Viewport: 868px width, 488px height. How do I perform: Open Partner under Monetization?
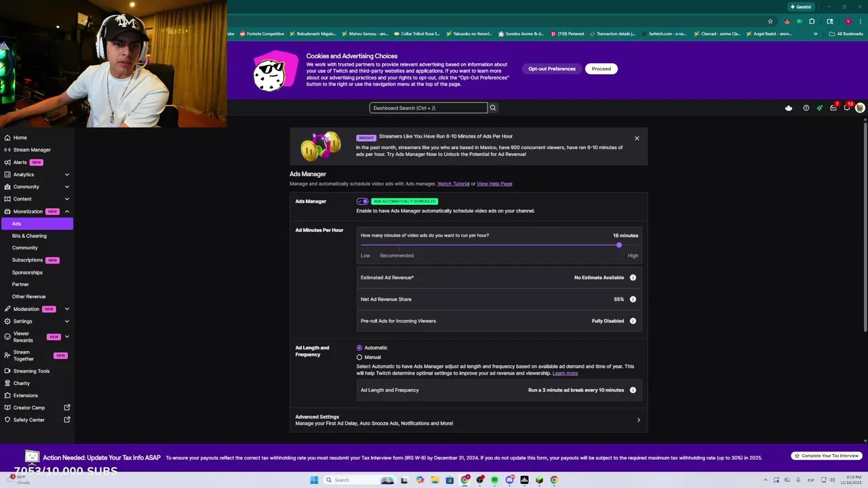click(x=20, y=285)
